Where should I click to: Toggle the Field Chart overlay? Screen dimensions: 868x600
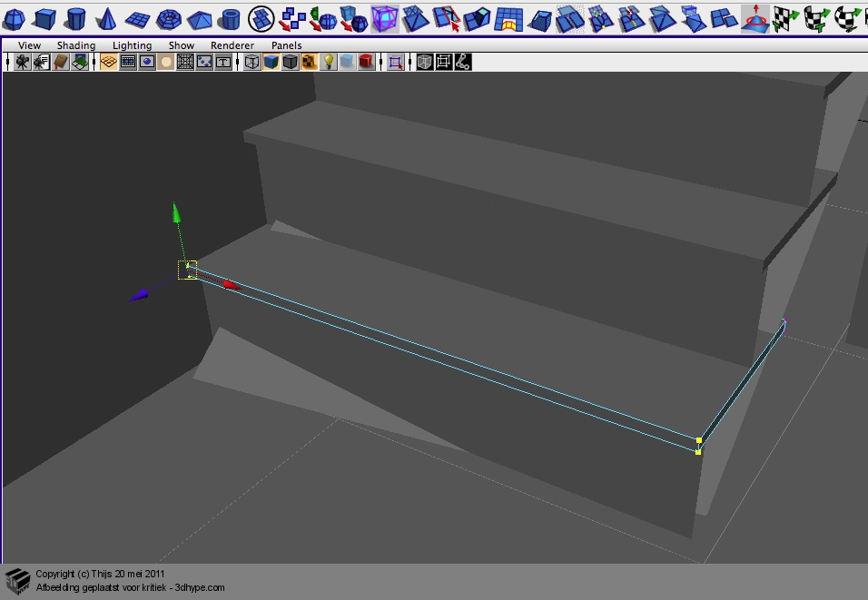[185, 62]
